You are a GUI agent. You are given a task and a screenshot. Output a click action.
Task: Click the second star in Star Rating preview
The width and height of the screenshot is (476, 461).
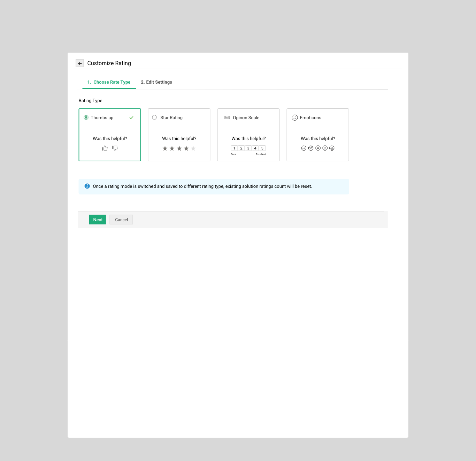coord(172,148)
